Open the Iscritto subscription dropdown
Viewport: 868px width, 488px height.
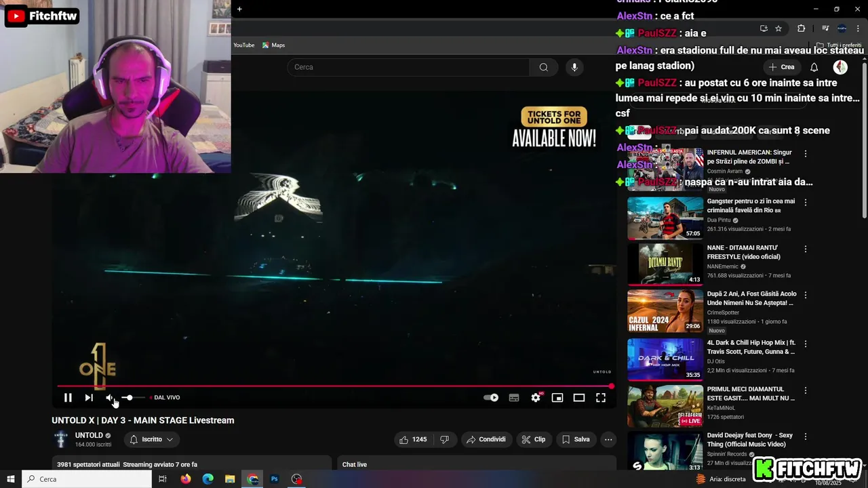point(152,439)
